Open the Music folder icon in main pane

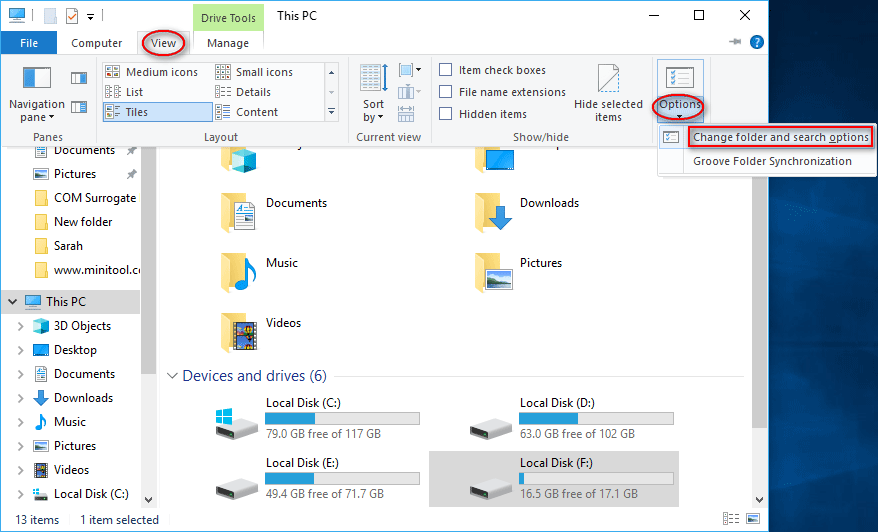coord(239,273)
